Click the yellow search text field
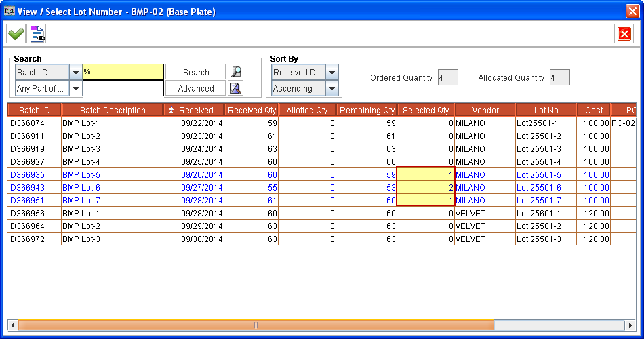This screenshot has width=644, height=339. (123, 72)
